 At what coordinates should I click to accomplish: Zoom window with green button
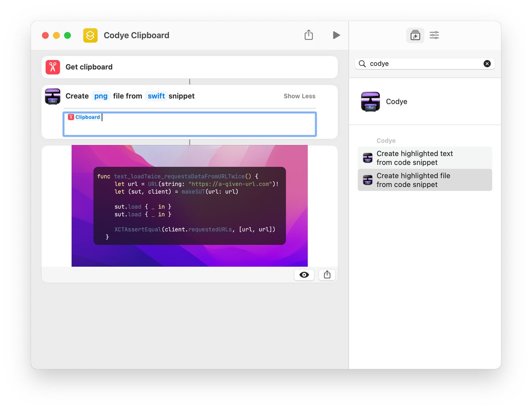pos(67,35)
